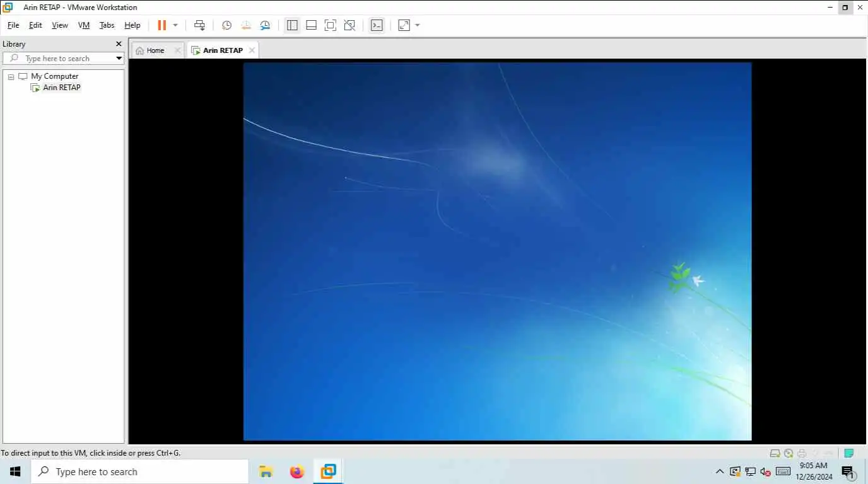Open the touch keyboard tray icon
This screenshot has height=484, width=868.
783,471
